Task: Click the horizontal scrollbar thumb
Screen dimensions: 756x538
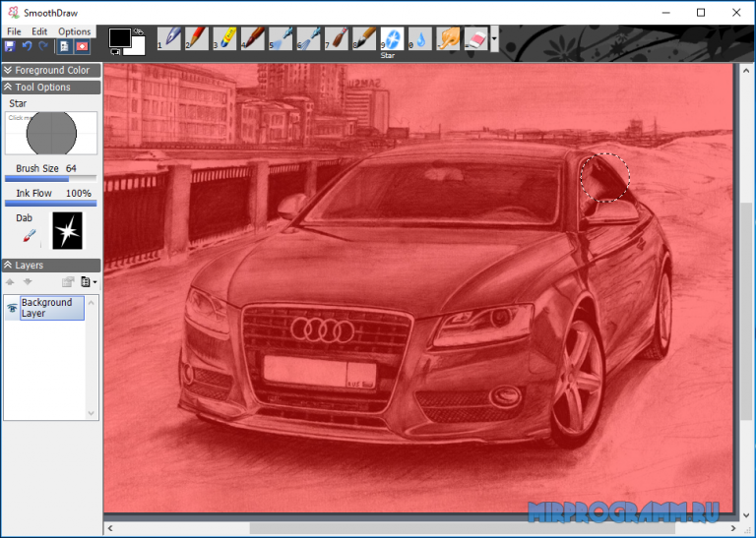Action: coord(463,528)
